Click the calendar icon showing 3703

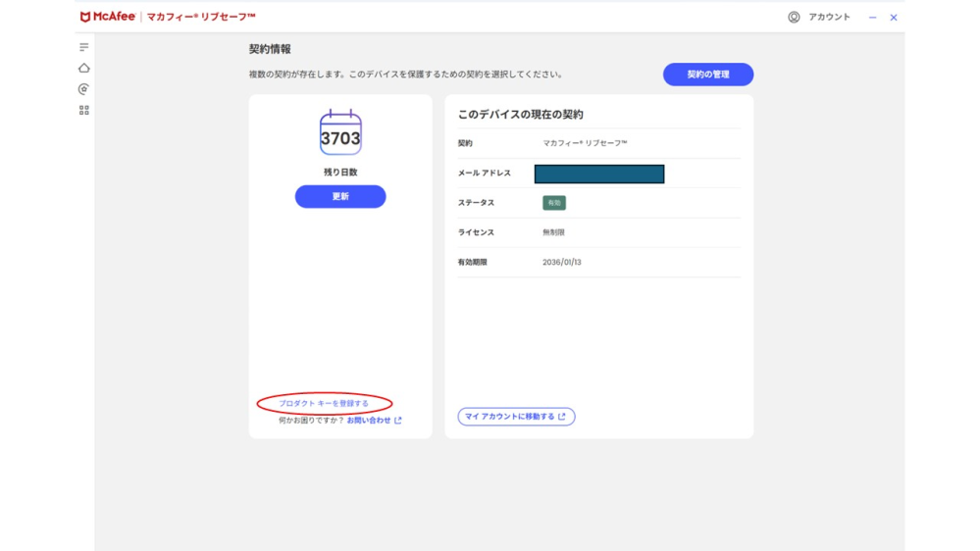point(340,132)
